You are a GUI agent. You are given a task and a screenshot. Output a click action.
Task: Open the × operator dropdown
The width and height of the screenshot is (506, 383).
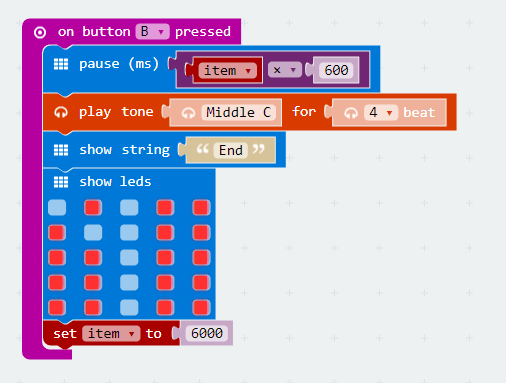coord(285,70)
